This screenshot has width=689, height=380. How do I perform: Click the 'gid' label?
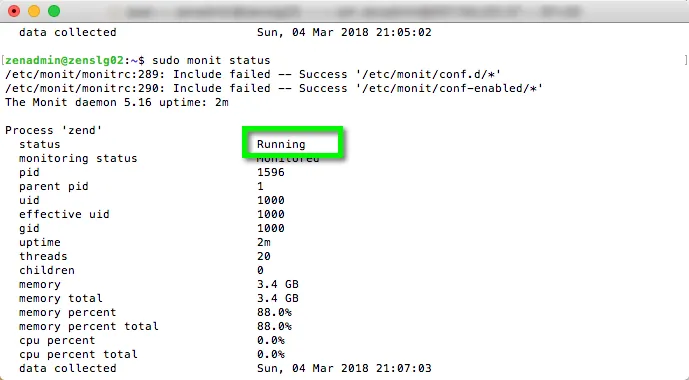pos(29,228)
